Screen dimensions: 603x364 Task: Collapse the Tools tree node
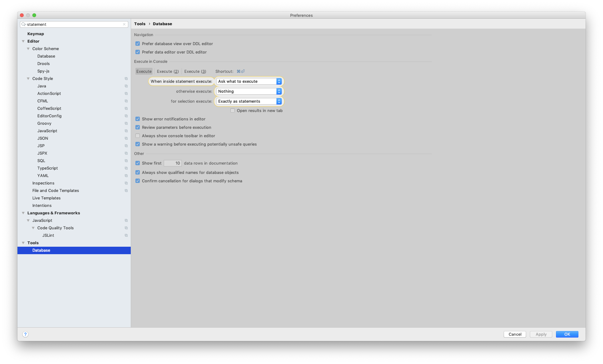23,243
